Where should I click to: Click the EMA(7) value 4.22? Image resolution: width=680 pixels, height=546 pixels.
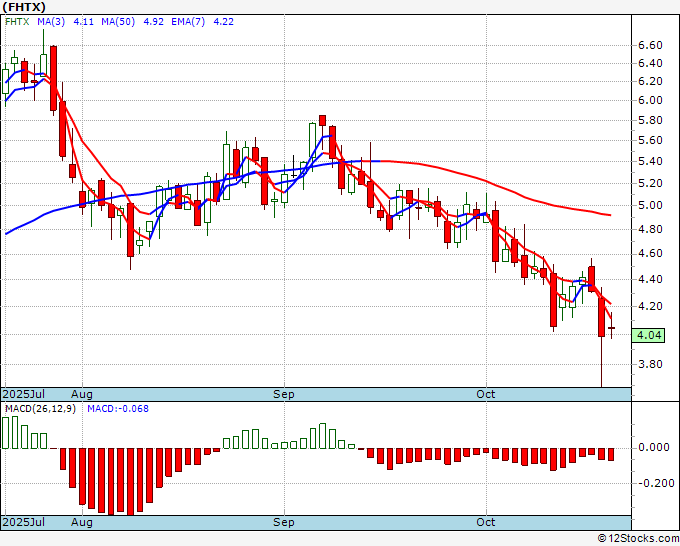point(223,21)
